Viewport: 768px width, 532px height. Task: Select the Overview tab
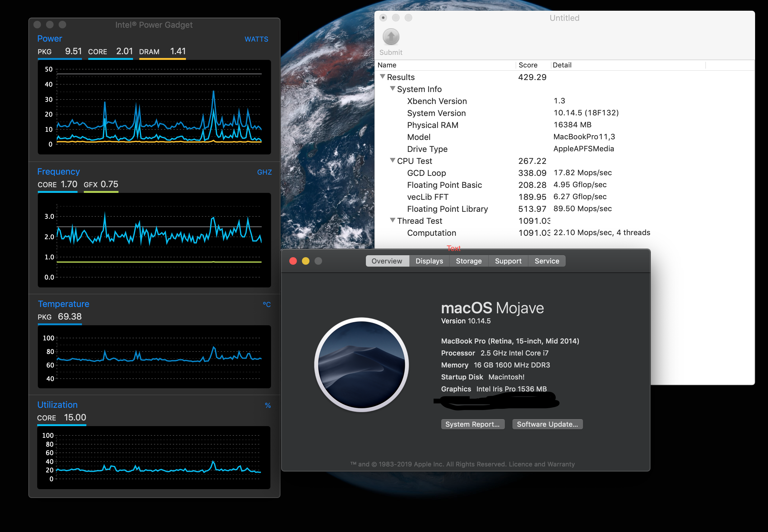387,261
